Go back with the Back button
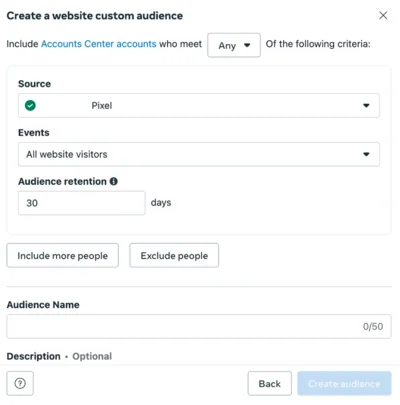 [270, 384]
